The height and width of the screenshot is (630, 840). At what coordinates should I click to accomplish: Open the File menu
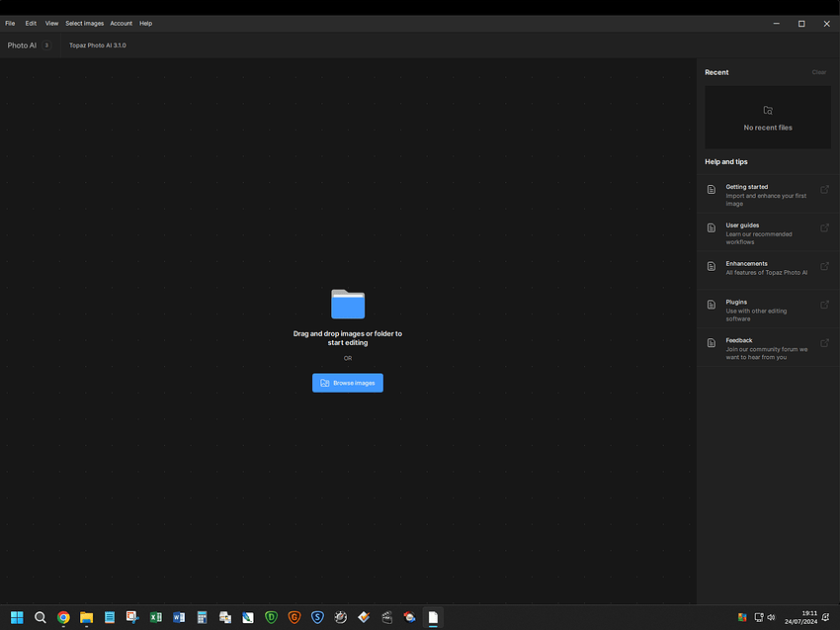(x=10, y=24)
